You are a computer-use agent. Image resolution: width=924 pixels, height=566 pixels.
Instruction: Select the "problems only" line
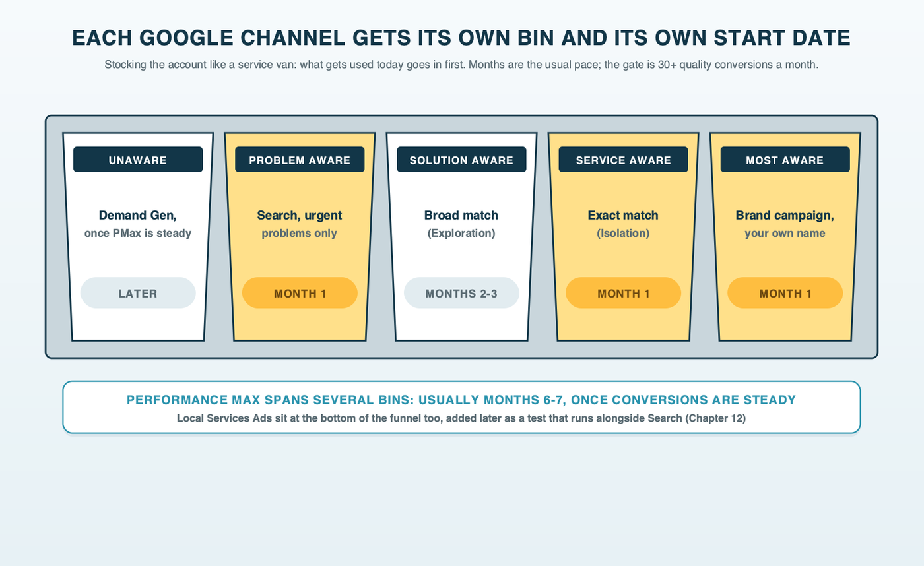tap(300, 234)
